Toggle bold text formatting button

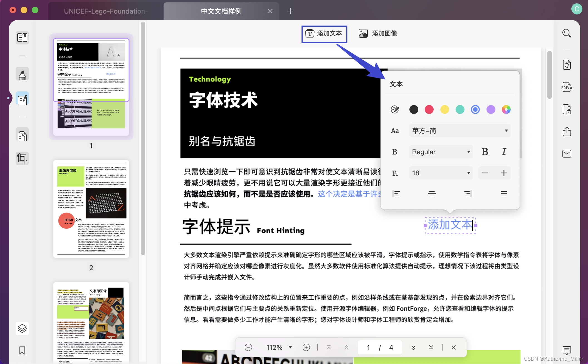(485, 152)
